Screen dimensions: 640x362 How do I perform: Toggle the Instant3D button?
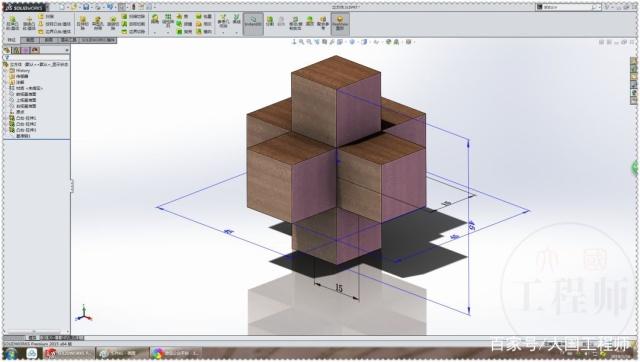[253, 23]
